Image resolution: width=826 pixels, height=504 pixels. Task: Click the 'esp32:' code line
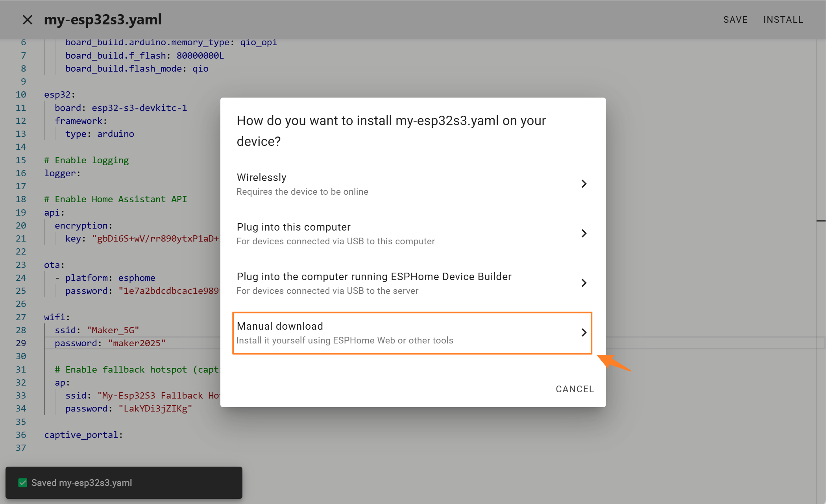pos(59,94)
